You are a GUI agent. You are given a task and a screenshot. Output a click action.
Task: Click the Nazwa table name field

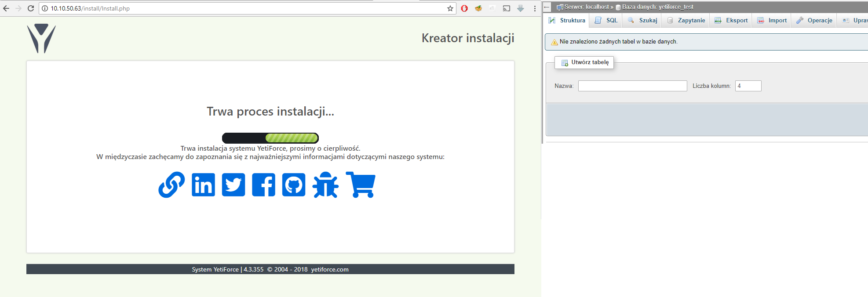(633, 86)
